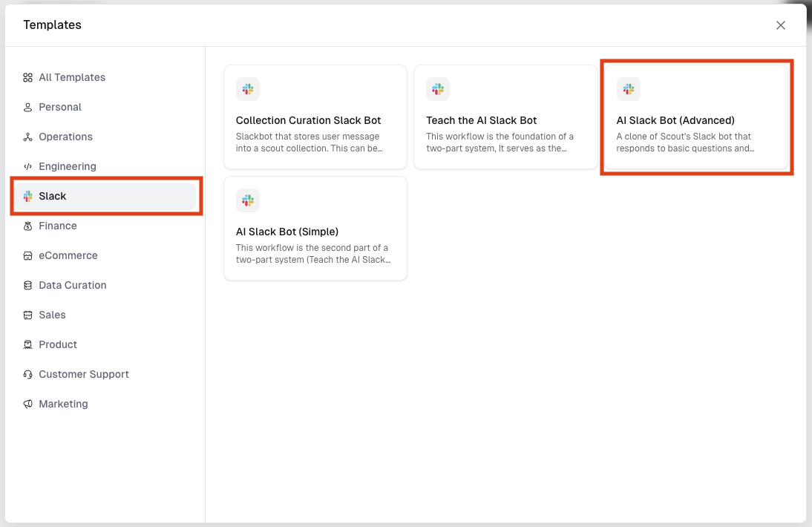
Task: Click the Data Curation database icon
Action: click(28, 285)
